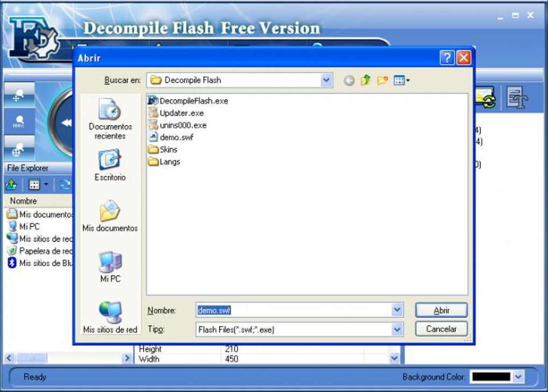This screenshot has height=392, width=548.
Task: Select Updater.exe file
Action: [x=176, y=113]
